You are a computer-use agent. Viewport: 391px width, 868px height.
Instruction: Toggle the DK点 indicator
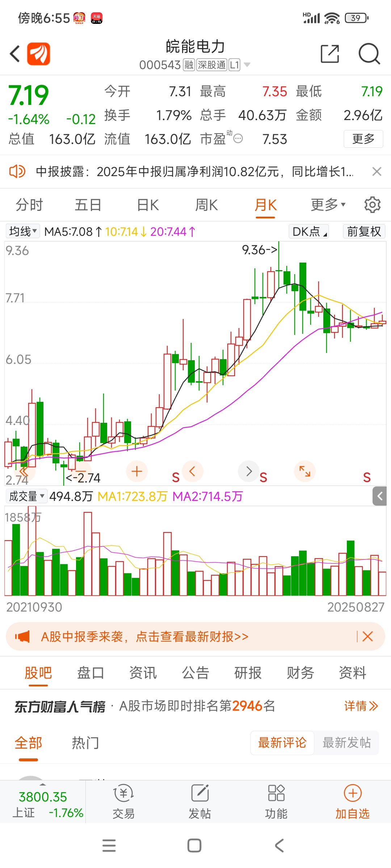(x=309, y=231)
